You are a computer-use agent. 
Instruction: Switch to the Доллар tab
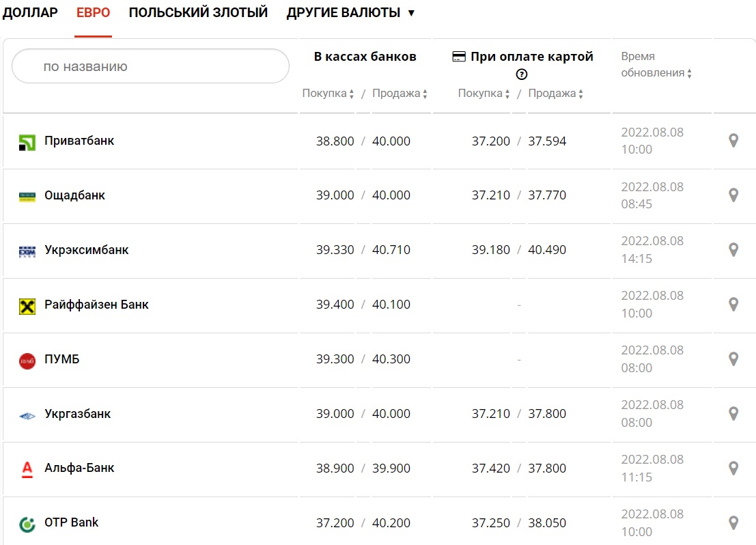pyautogui.click(x=30, y=13)
